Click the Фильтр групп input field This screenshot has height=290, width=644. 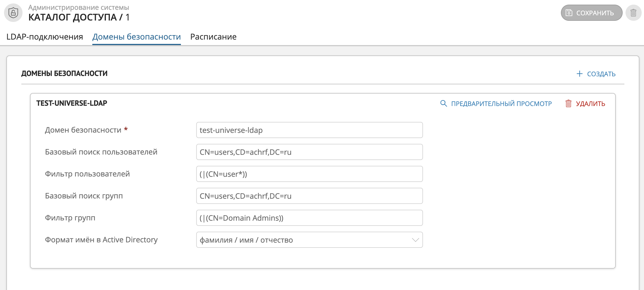pos(309,218)
